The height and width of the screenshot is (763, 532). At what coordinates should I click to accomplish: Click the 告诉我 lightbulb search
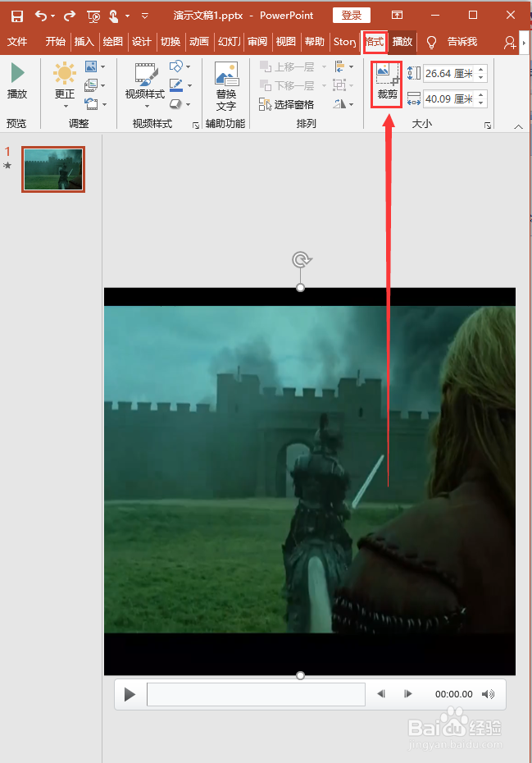pos(452,43)
